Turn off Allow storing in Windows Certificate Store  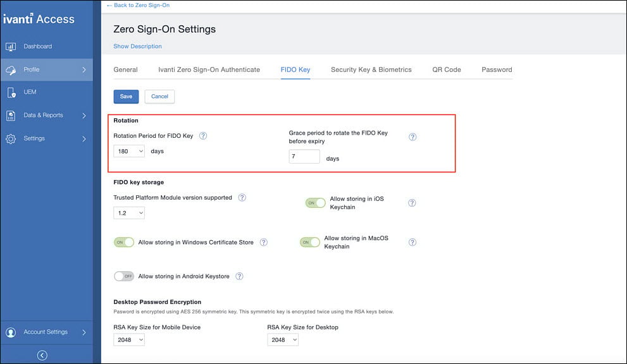(124, 242)
